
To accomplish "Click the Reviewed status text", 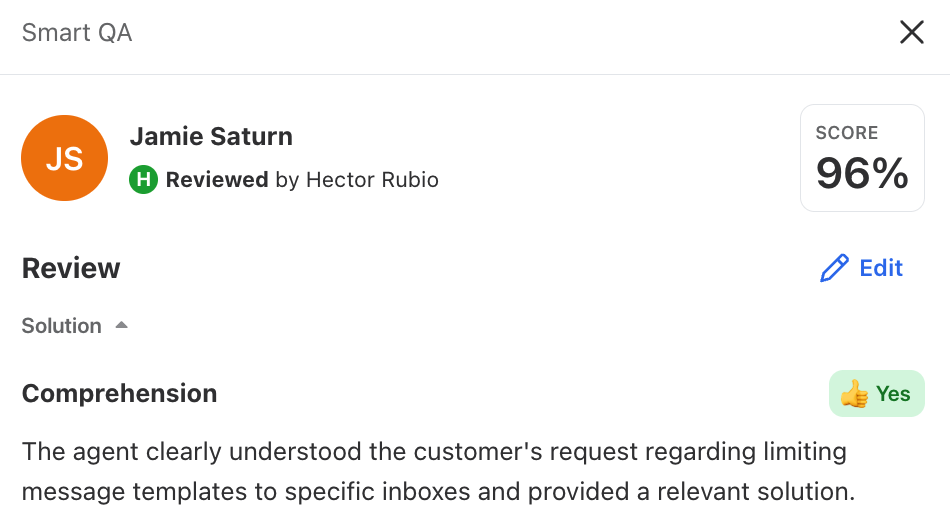I will (x=217, y=180).
